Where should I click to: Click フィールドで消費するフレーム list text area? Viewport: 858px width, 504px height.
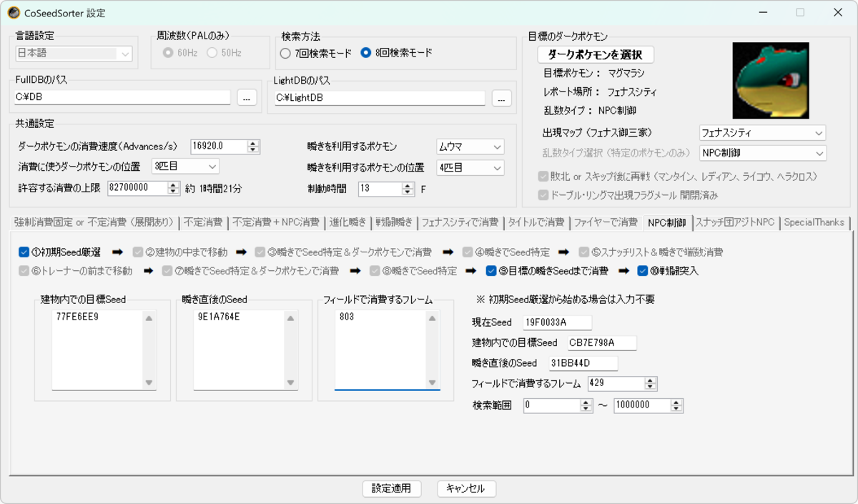[x=380, y=350]
